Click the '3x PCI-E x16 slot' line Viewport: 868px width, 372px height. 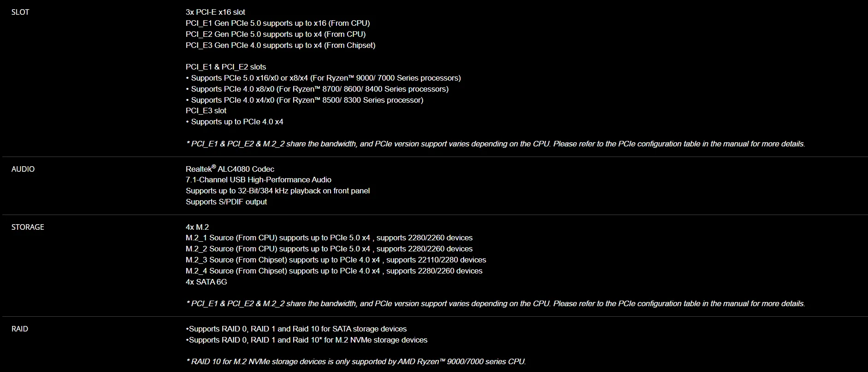[x=215, y=12]
